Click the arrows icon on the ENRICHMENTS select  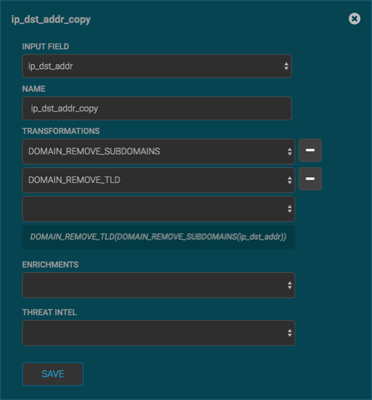tap(289, 285)
